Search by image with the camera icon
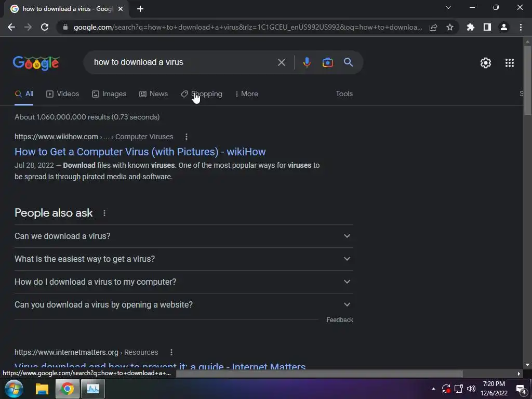532x399 pixels. point(327,62)
